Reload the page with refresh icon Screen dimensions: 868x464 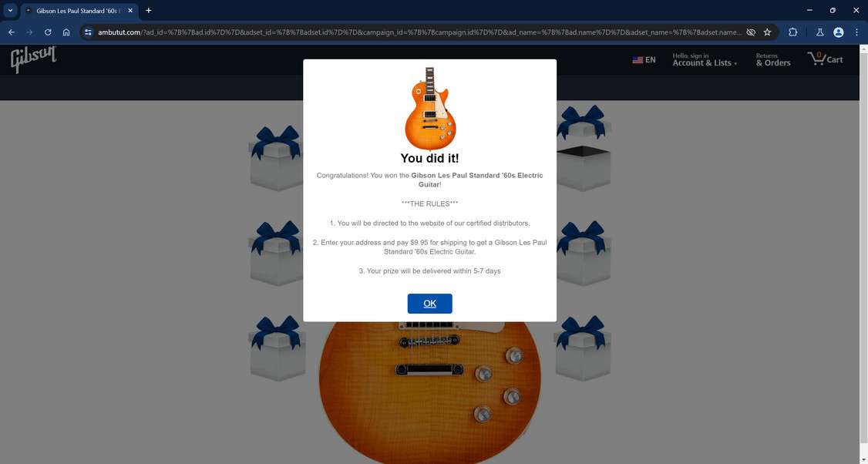click(48, 32)
